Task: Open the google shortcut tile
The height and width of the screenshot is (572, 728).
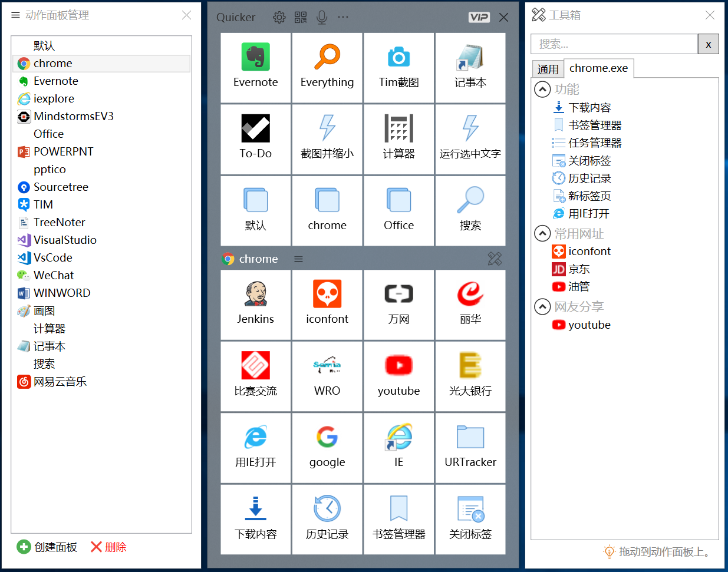Action: (327, 448)
